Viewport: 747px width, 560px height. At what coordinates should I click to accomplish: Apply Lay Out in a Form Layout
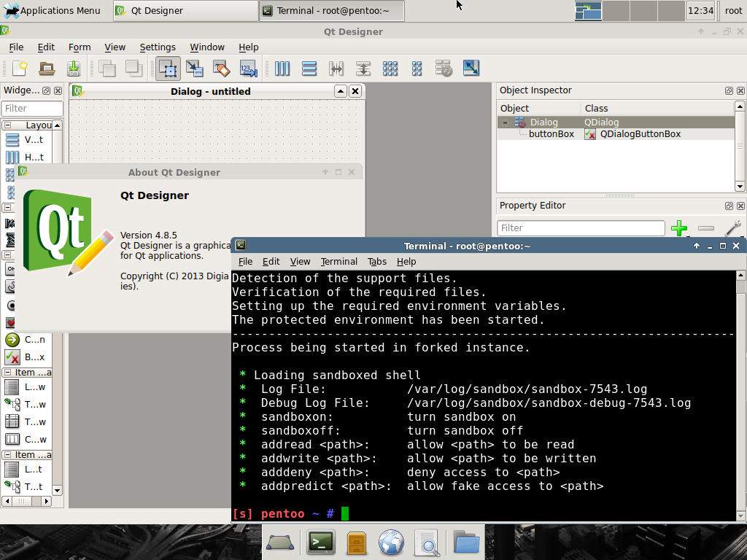(x=417, y=69)
